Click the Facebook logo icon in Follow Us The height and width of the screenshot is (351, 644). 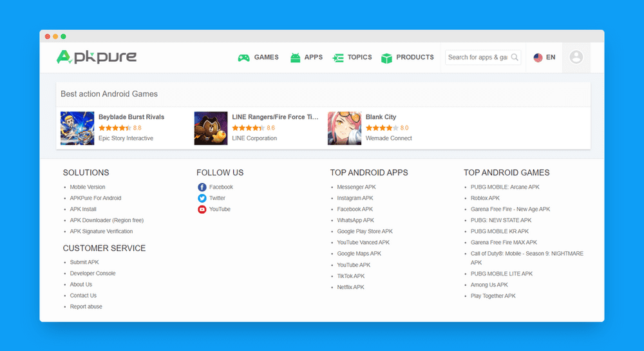pos(202,187)
